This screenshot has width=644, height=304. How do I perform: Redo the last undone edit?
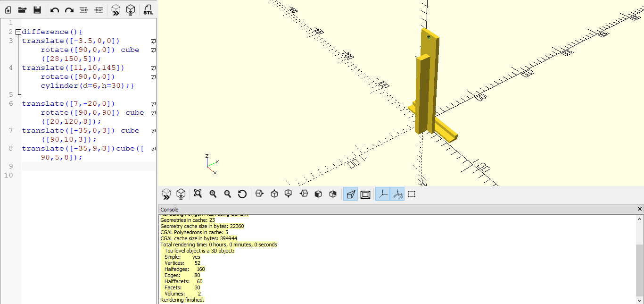click(69, 10)
